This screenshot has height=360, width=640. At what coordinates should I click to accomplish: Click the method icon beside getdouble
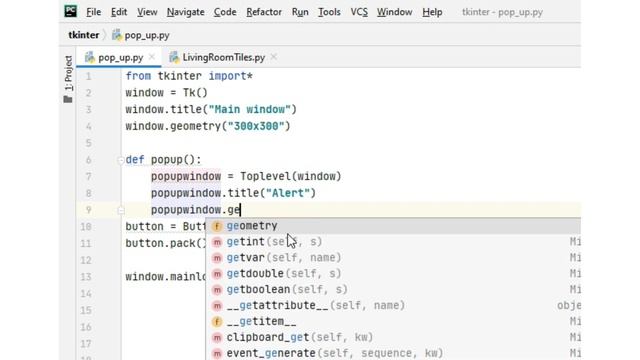click(217, 274)
